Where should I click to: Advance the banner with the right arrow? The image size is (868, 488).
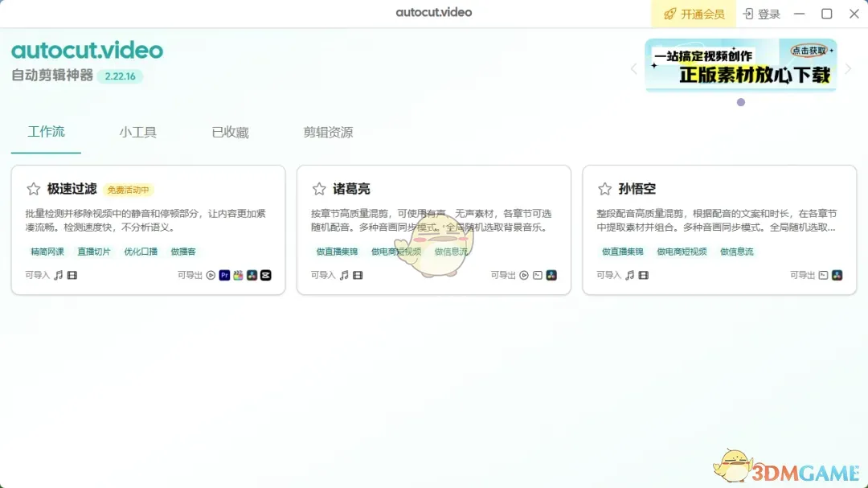(848, 69)
